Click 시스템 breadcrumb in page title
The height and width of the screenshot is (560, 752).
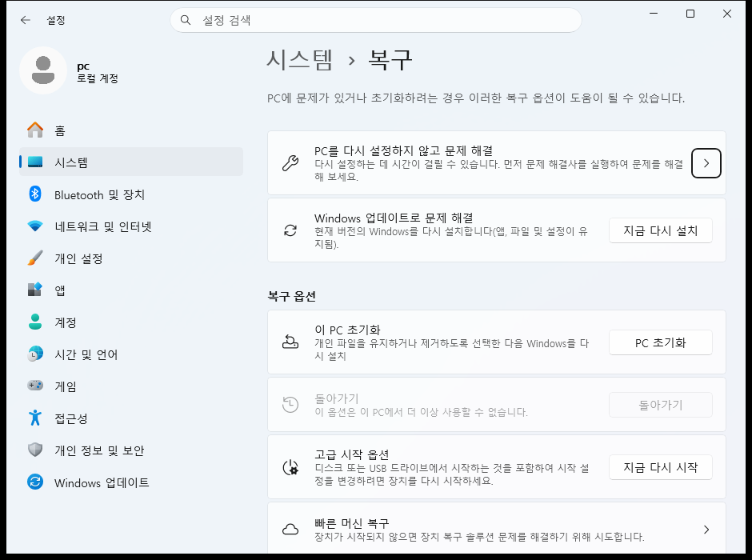[x=299, y=60]
